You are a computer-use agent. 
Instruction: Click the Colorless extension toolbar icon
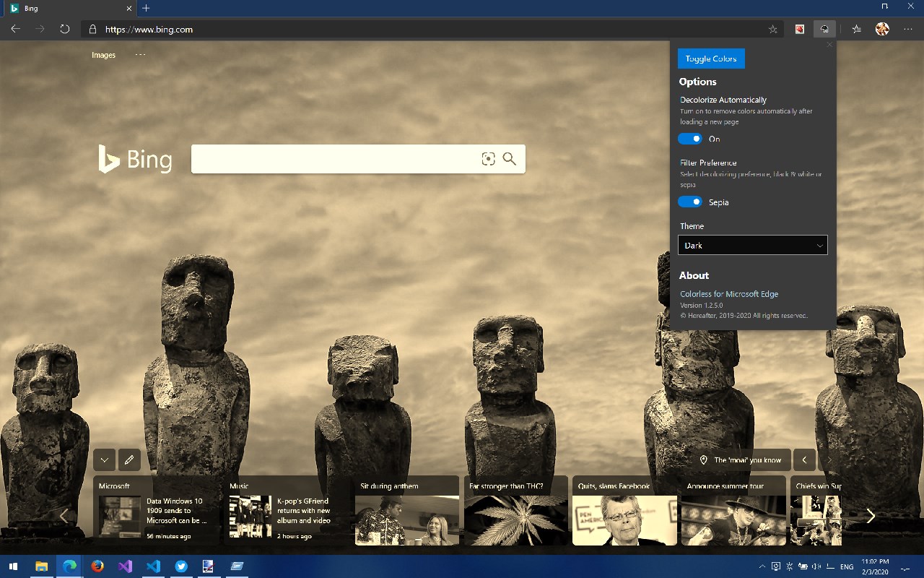[x=824, y=30]
